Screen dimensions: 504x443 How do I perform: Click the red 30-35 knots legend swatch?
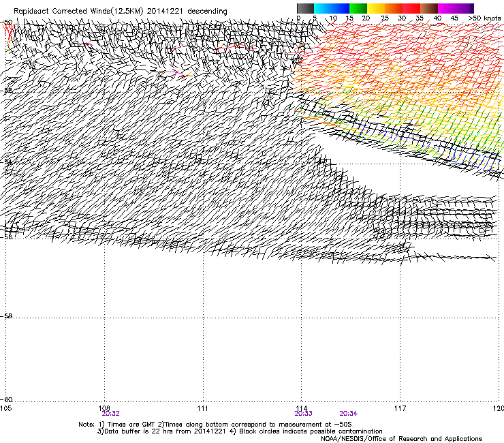tap(411, 8)
